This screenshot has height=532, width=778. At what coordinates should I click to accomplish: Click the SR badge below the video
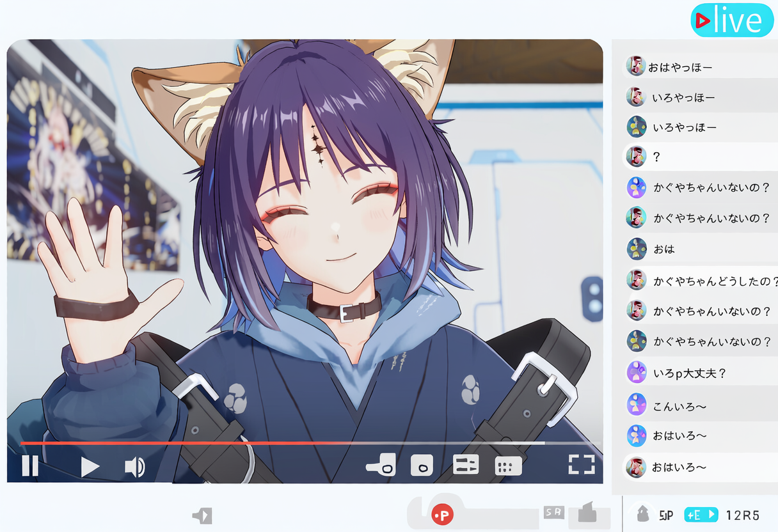point(553,512)
